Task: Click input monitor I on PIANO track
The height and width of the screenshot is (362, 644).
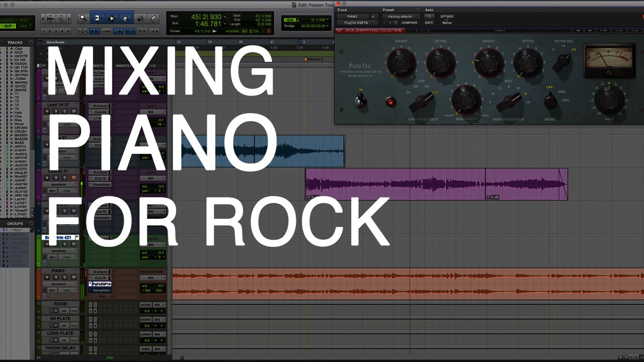Action: pos(57,278)
